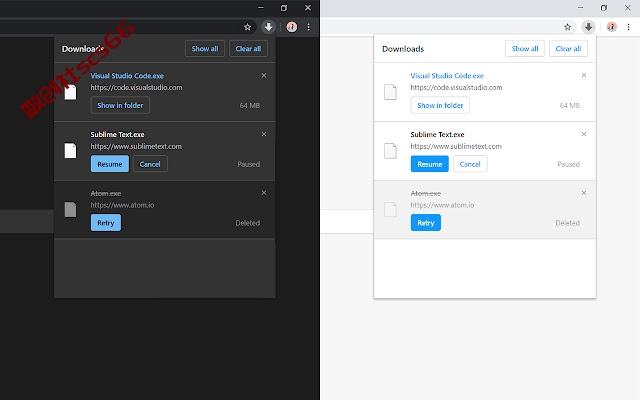Image resolution: width=640 pixels, height=400 pixels.
Task: Remove Visual Studio Code.exe entry in light panel
Action: [x=584, y=75]
